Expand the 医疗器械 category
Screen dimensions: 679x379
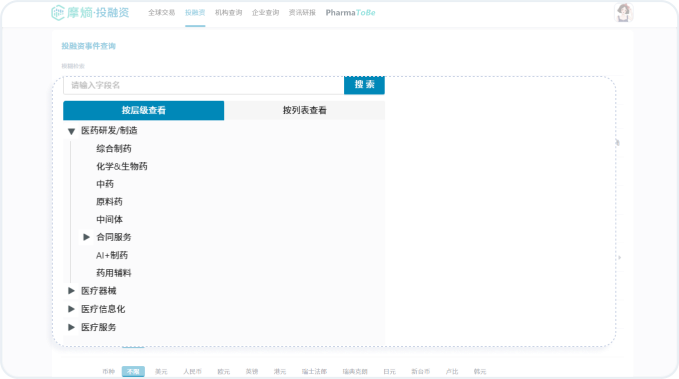(x=71, y=291)
